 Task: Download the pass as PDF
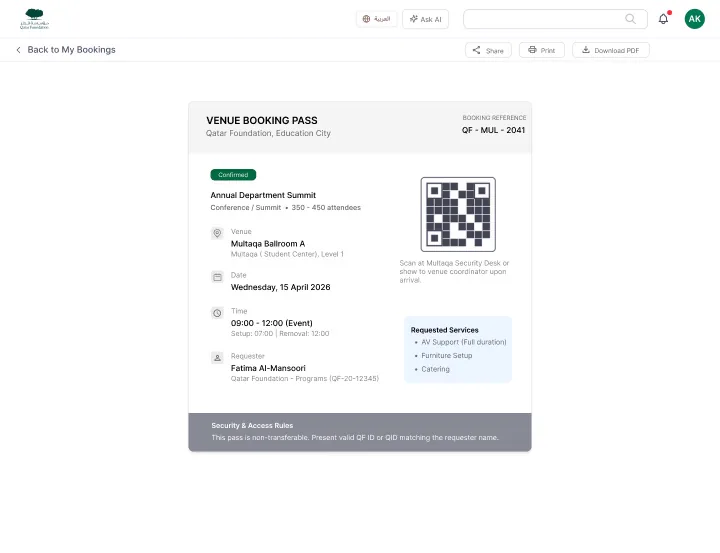611,50
